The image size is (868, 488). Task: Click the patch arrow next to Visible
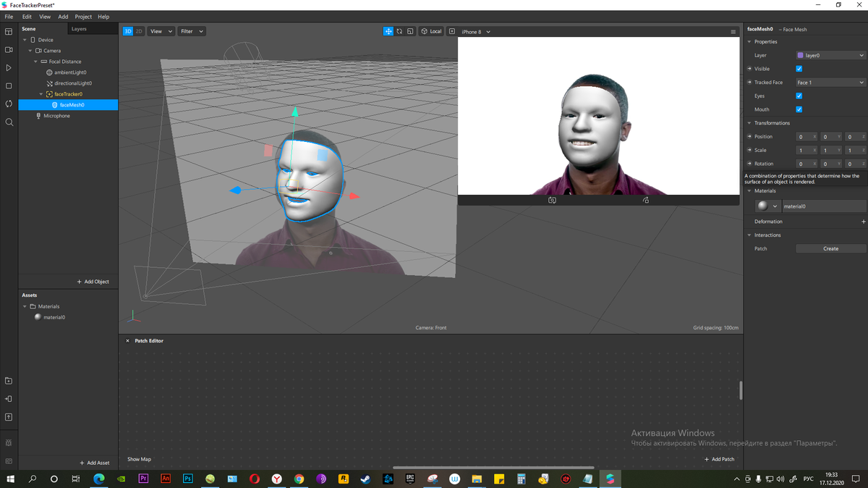(x=749, y=69)
